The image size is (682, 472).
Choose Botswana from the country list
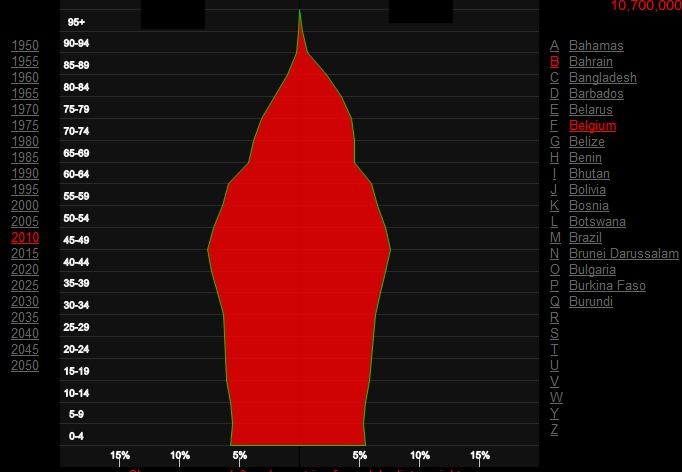[x=597, y=221]
